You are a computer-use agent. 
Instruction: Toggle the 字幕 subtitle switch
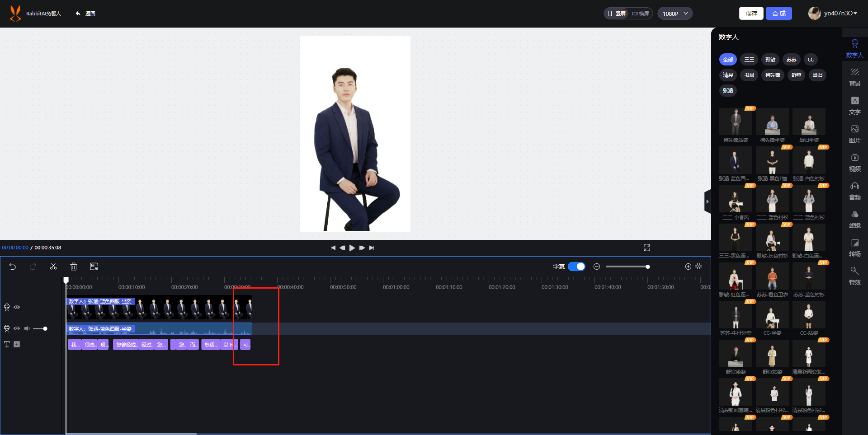coord(576,267)
